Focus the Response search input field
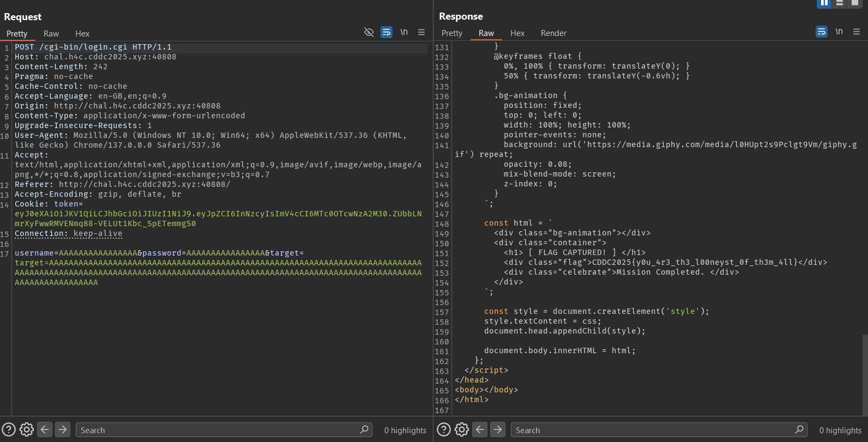The width and height of the screenshot is (868, 442). (659, 430)
